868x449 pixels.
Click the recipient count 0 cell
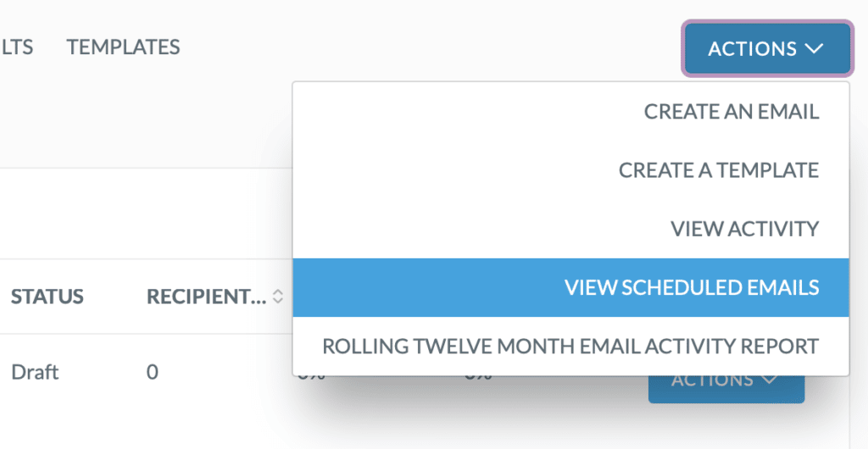click(153, 372)
